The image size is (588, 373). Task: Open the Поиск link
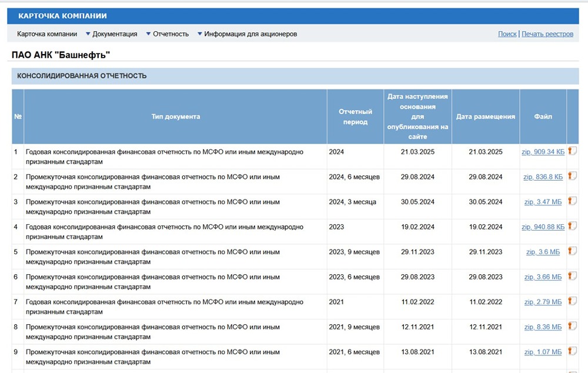pos(507,34)
